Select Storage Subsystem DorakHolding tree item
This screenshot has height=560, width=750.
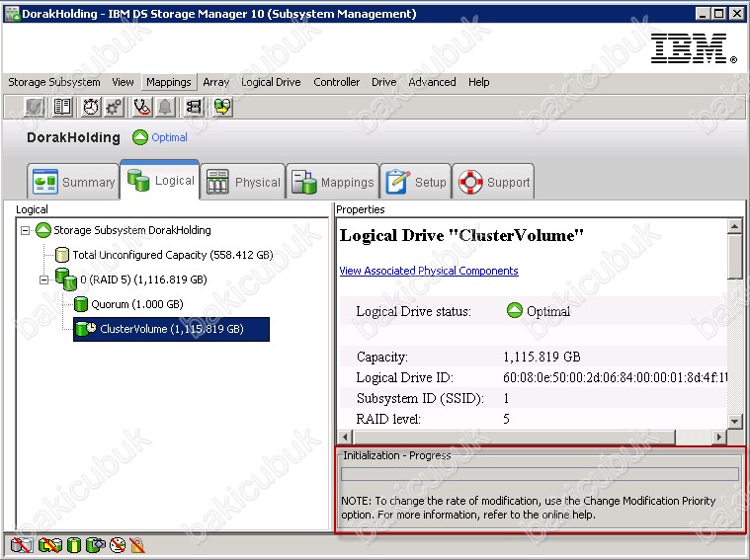pos(132,230)
